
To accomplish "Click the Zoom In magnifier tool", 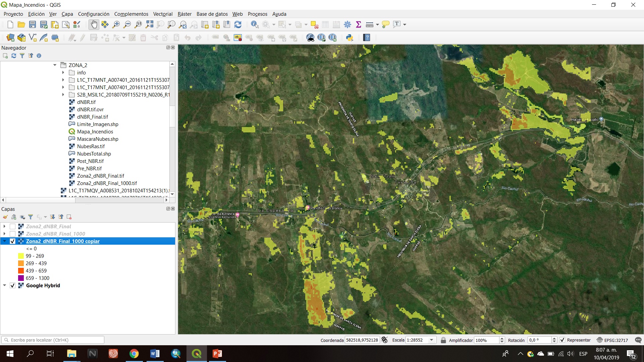I will click(116, 24).
